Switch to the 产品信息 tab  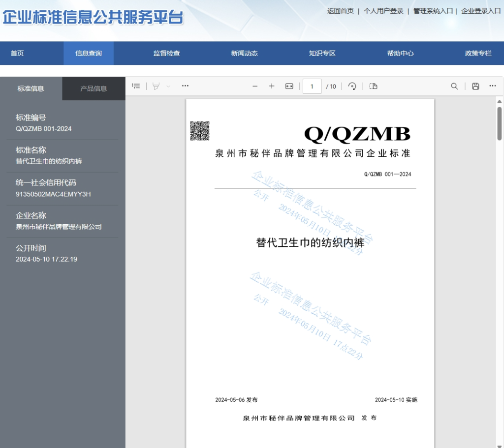click(x=93, y=89)
